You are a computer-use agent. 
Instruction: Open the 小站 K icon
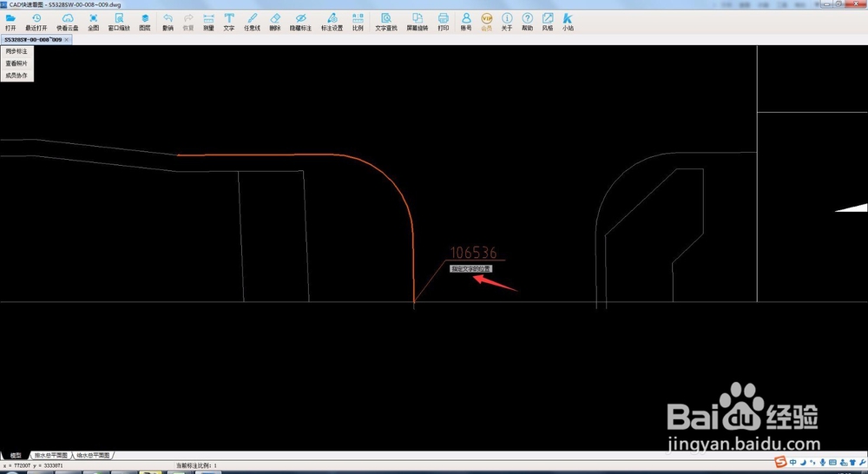[x=568, y=23]
